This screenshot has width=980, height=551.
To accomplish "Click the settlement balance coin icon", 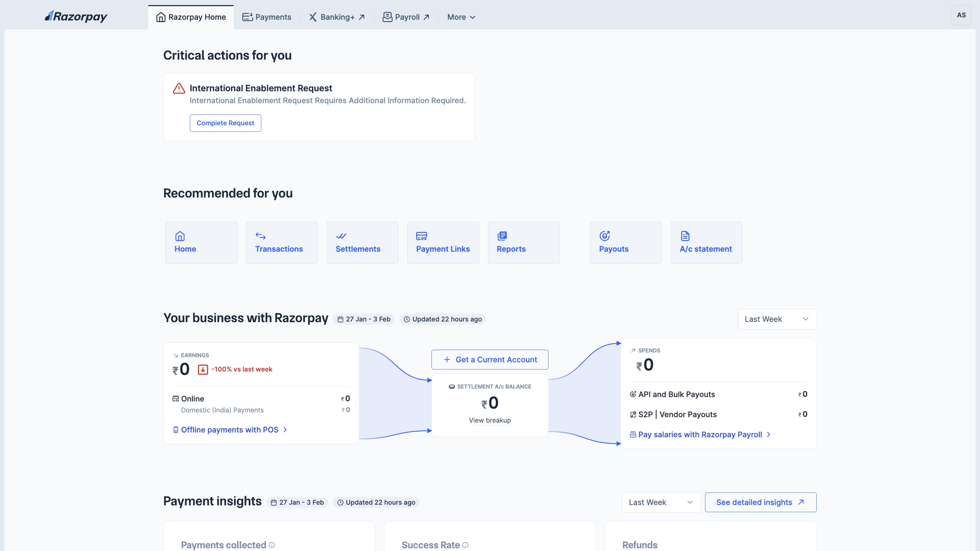I will pyautogui.click(x=452, y=387).
